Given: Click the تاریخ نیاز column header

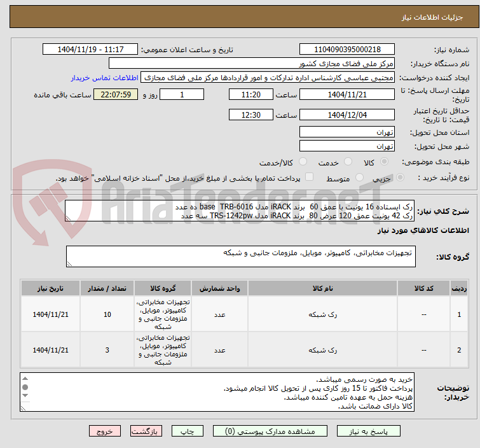Looking at the screenshot, I should click(50, 288).
